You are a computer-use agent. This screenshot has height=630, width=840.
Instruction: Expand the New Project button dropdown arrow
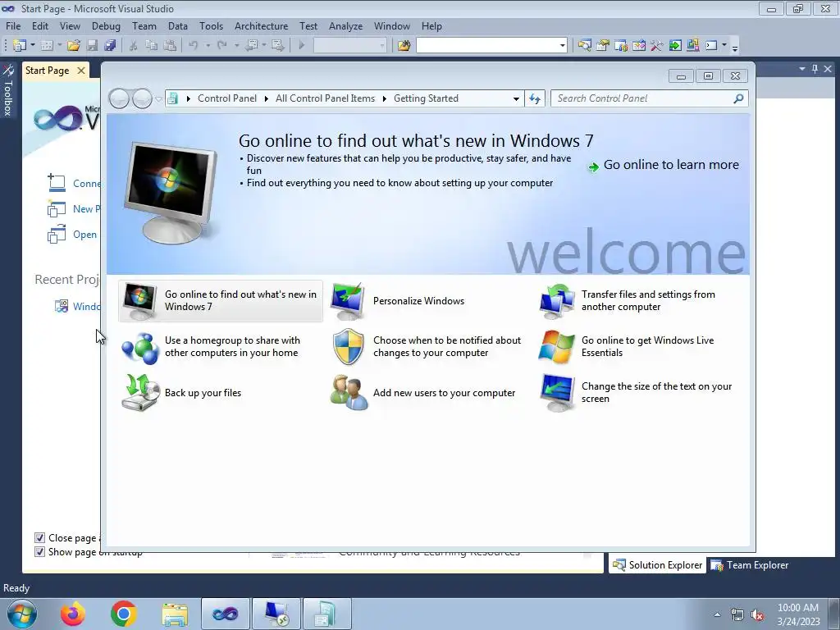pyautogui.click(x=33, y=46)
